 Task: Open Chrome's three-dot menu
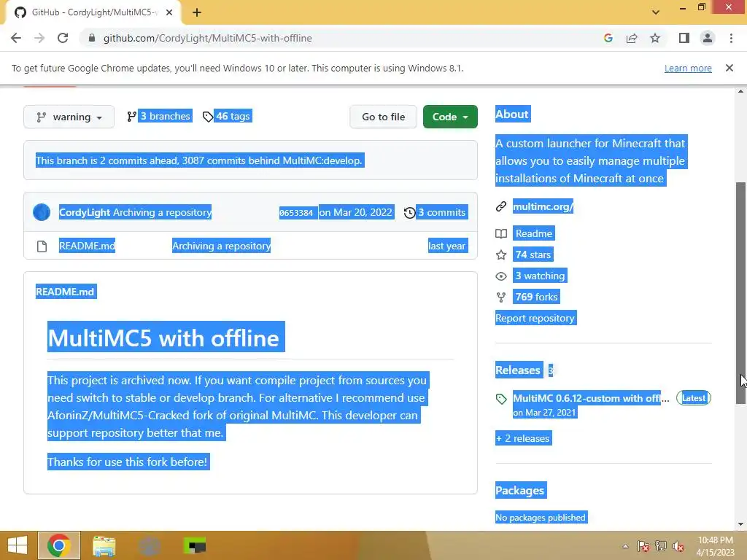(731, 38)
